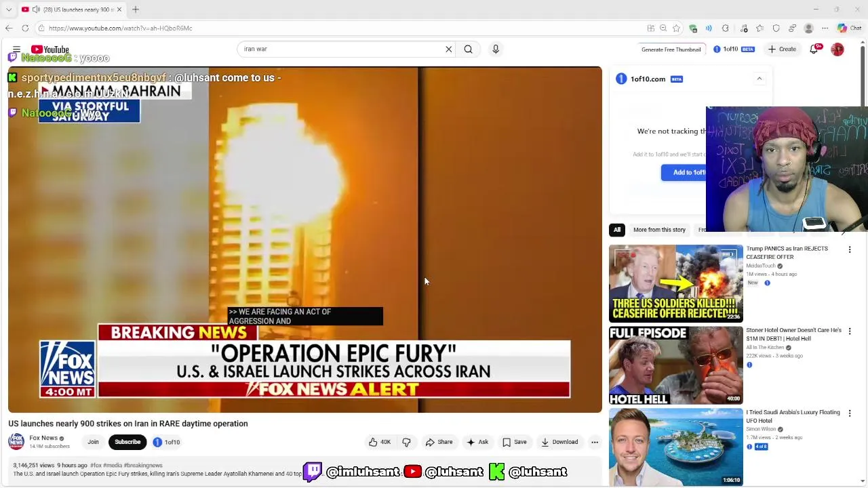Open options for Saudi Arabia video
Screen dimensions: 868x488
850,413
